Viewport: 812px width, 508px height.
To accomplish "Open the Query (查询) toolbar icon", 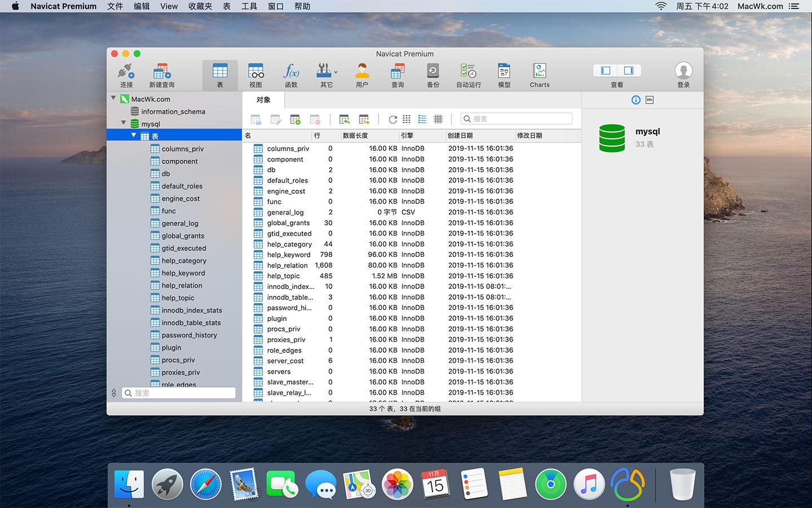I will pos(398,75).
